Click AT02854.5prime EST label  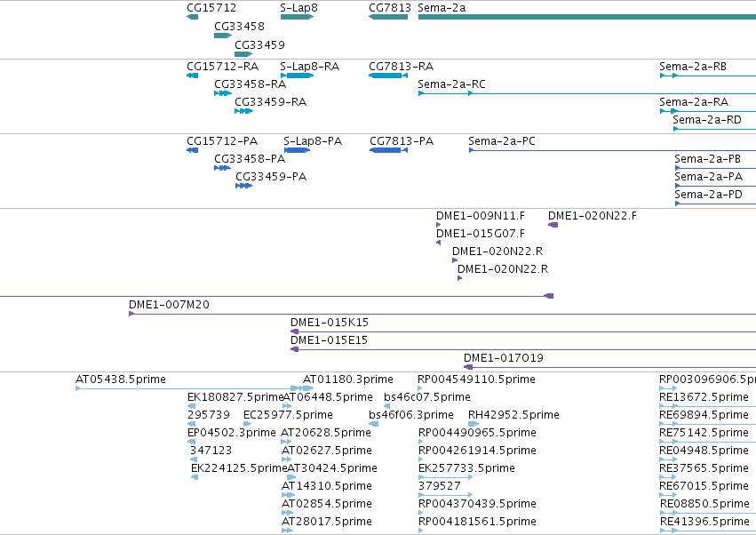click(x=326, y=504)
